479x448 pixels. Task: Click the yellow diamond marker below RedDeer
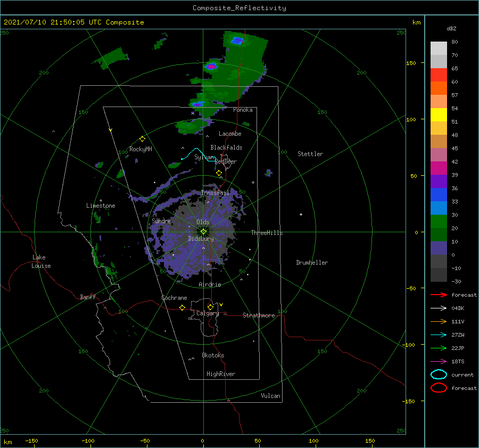(x=219, y=173)
